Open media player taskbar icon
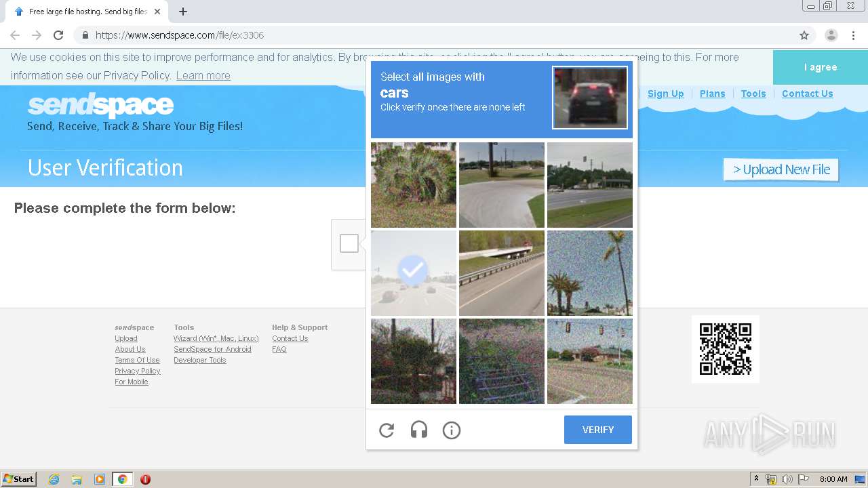 coord(100,479)
